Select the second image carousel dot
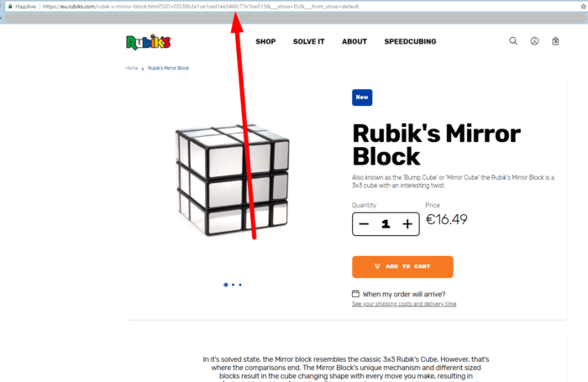Viewport: 588px width, 382px height. point(233,285)
